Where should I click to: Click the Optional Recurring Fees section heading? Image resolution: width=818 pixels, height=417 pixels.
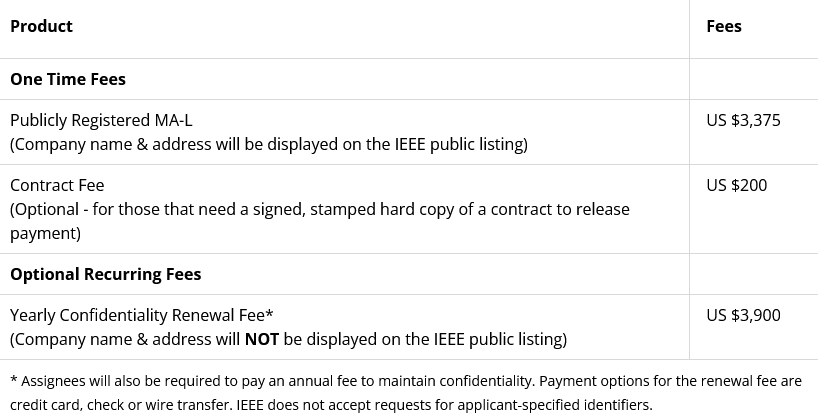click(x=105, y=274)
